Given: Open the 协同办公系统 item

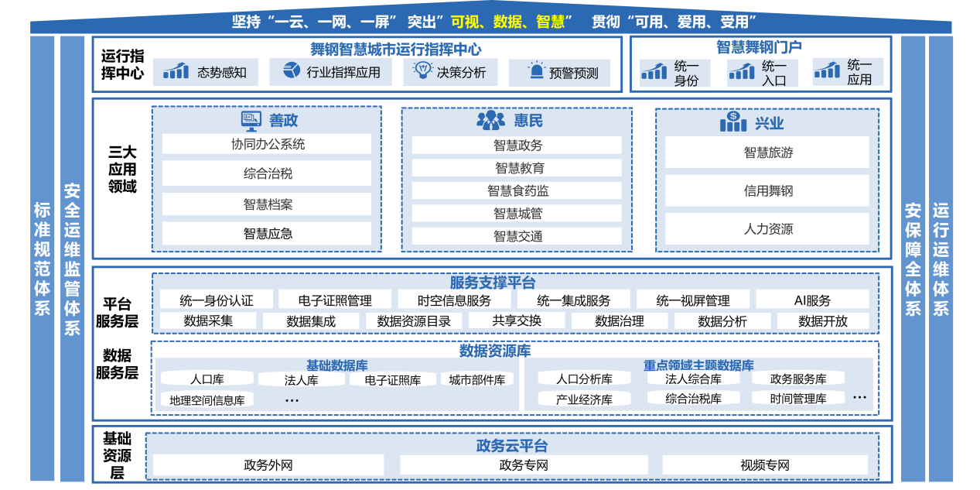Looking at the screenshot, I should point(267,144).
